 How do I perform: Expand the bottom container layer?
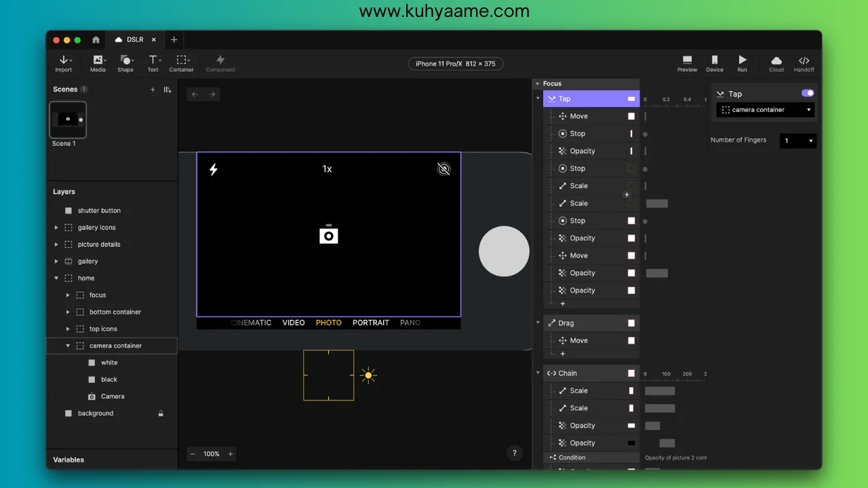click(68, 312)
